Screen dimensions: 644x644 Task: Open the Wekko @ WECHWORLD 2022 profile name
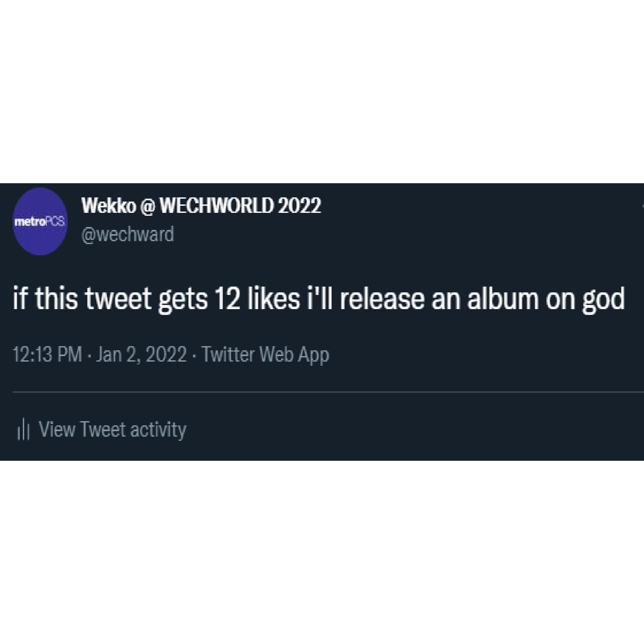pyautogui.click(x=201, y=206)
